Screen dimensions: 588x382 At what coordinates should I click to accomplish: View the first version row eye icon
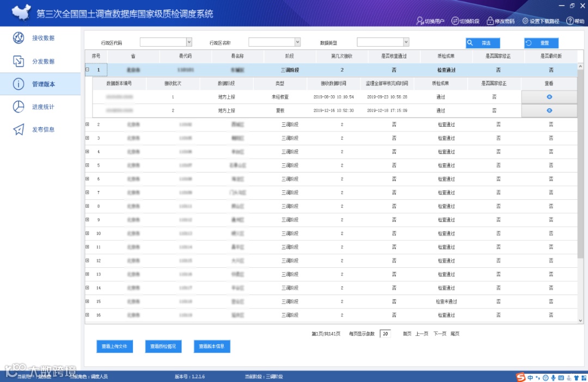tap(549, 97)
